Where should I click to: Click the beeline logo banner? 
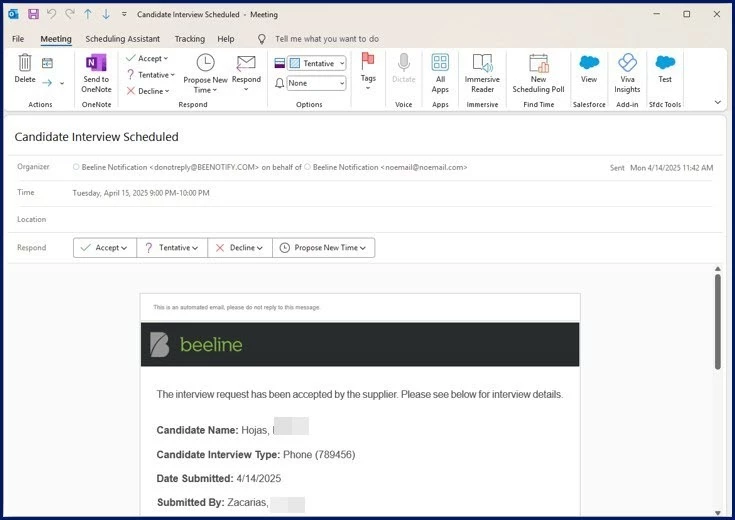coord(360,345)
